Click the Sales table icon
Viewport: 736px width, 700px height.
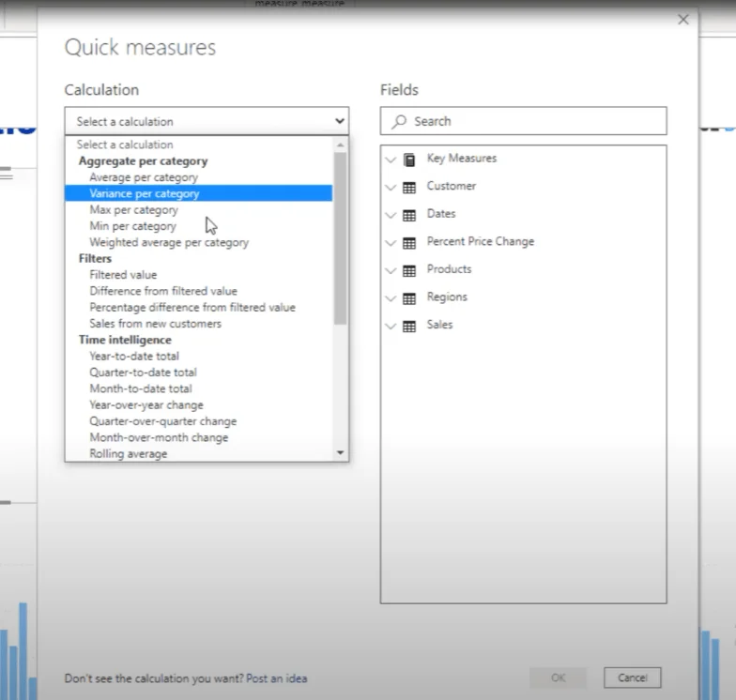tap(409, 327)
